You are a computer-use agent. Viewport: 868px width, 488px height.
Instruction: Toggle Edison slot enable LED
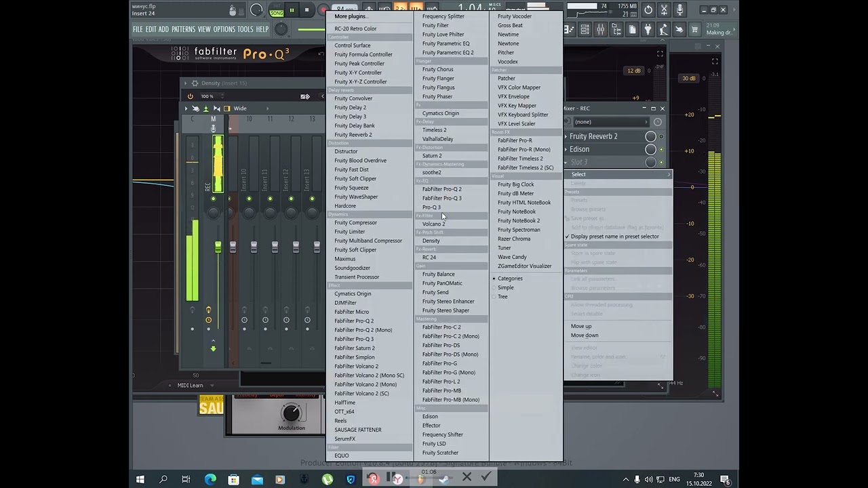tap(661, 149)
